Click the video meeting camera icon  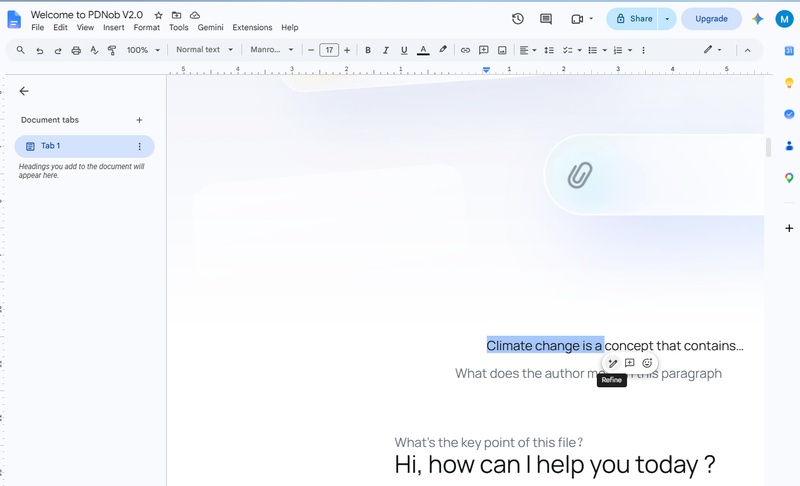click(x=577, y=19)
